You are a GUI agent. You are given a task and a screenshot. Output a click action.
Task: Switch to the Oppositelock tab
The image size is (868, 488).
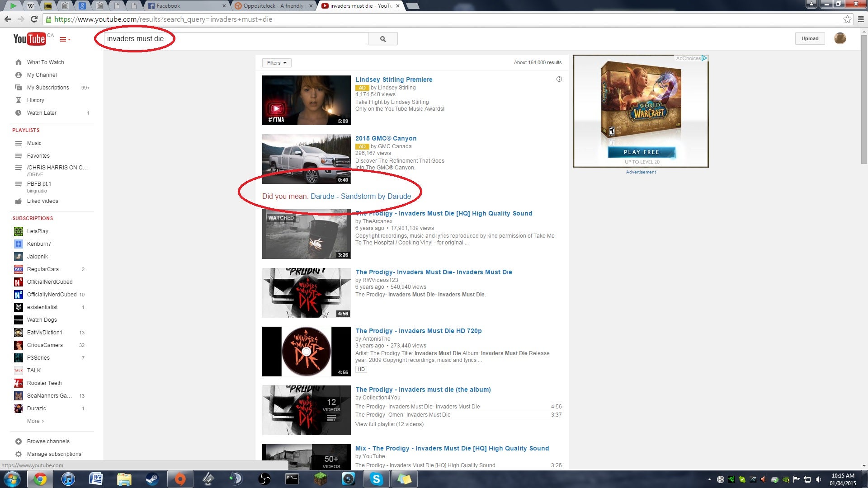(274, 6)
